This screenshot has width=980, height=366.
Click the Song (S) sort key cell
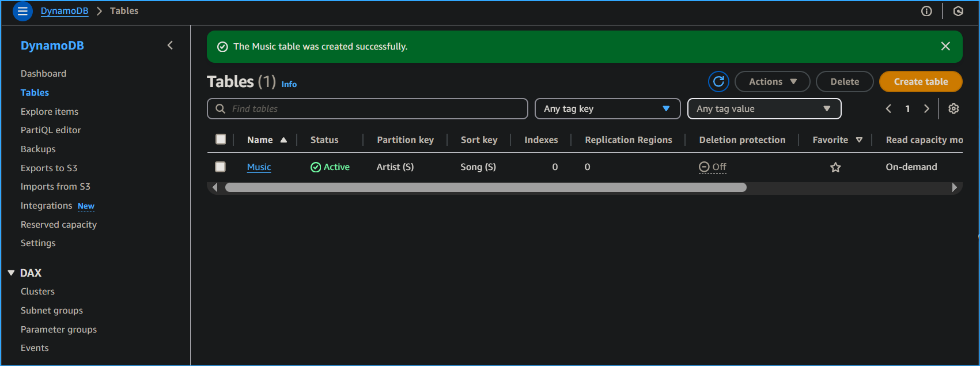click(478, 167)
